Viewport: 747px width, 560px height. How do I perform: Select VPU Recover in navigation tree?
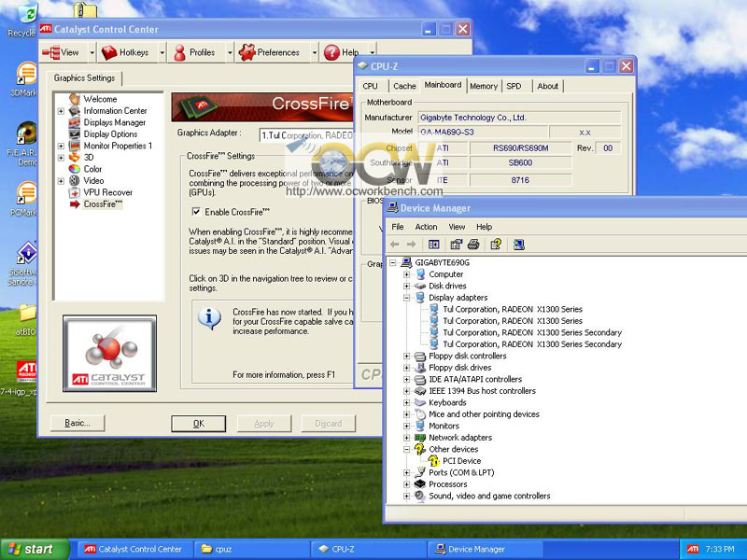click(107, 192)
